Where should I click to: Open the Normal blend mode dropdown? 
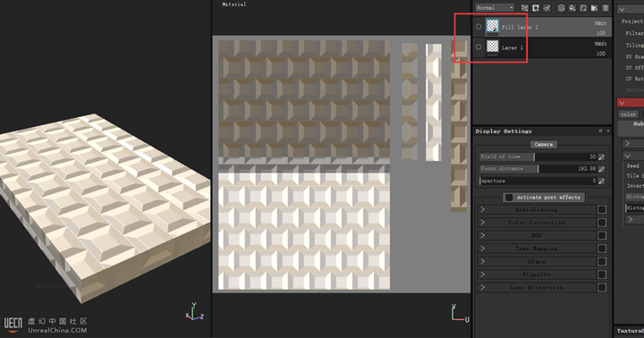495,8
